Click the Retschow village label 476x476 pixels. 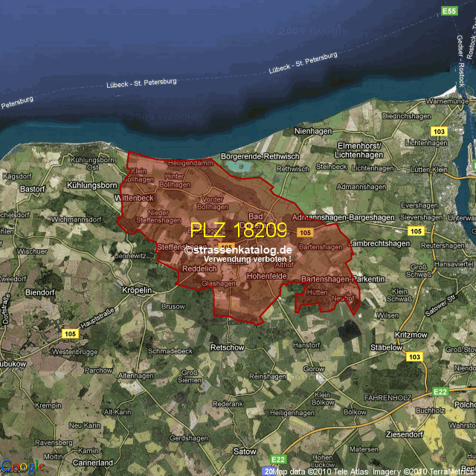227,347
